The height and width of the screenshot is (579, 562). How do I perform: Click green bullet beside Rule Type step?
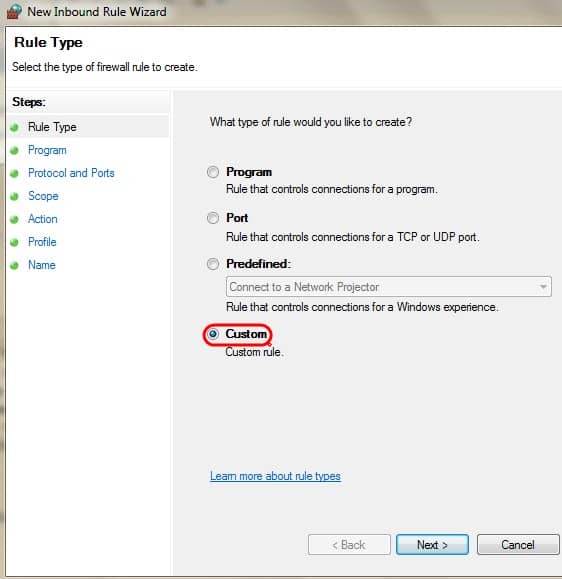pyautogui.click(x=14, y=128)
